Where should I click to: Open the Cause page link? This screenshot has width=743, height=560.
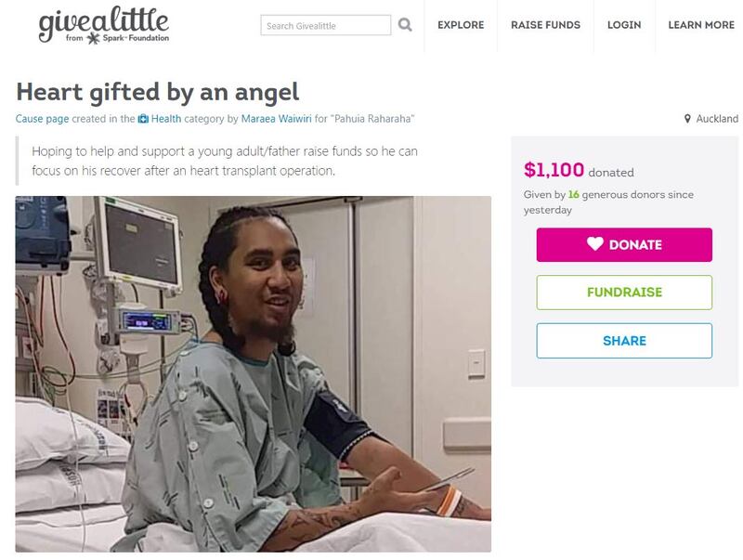click(42, 119)
